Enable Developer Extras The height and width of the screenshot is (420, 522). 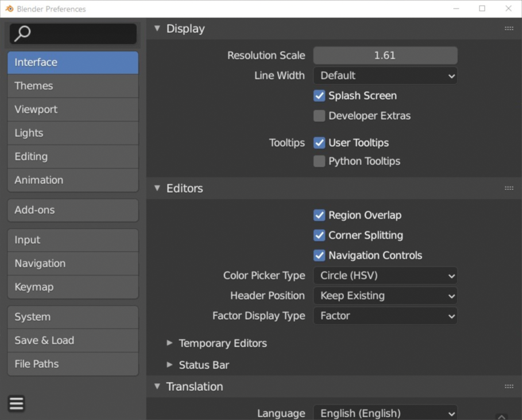click(319, 116)
